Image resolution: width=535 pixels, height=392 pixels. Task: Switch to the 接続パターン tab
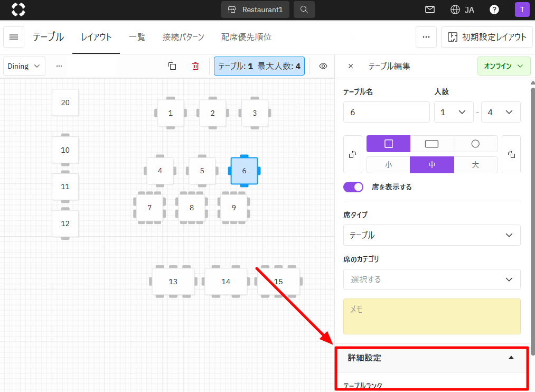coord(183,37)
